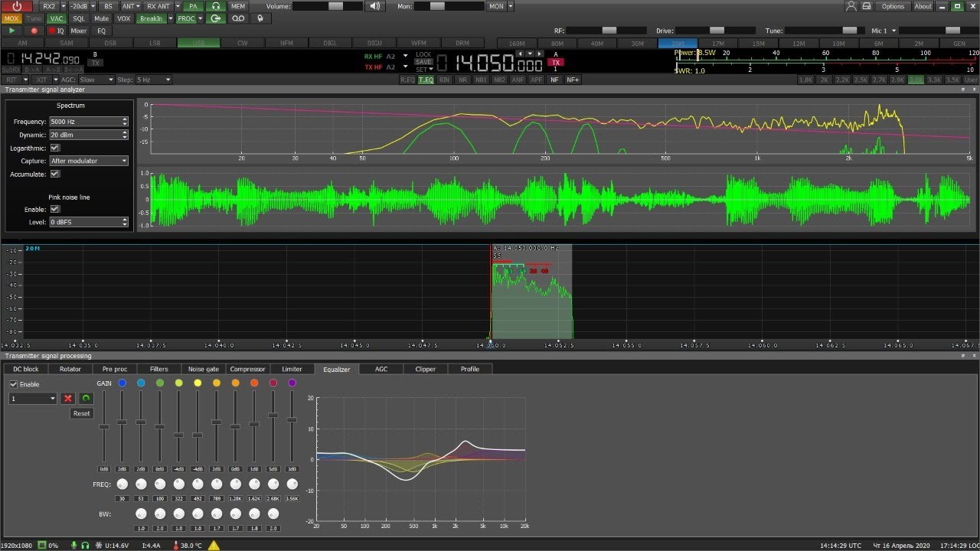Click the green play button
This screenshot has width=980, height=551.
point(11,31)
